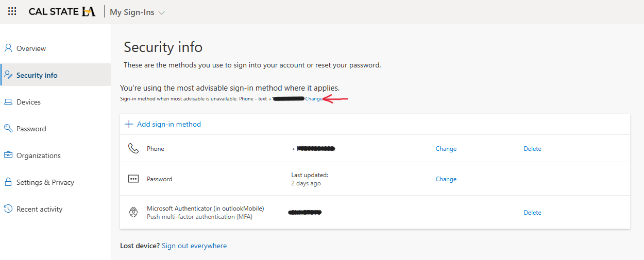The width and height of the screenshot is (644, 260).
Task: Click the Sign out everywhere link
Action: coord(194,246)
